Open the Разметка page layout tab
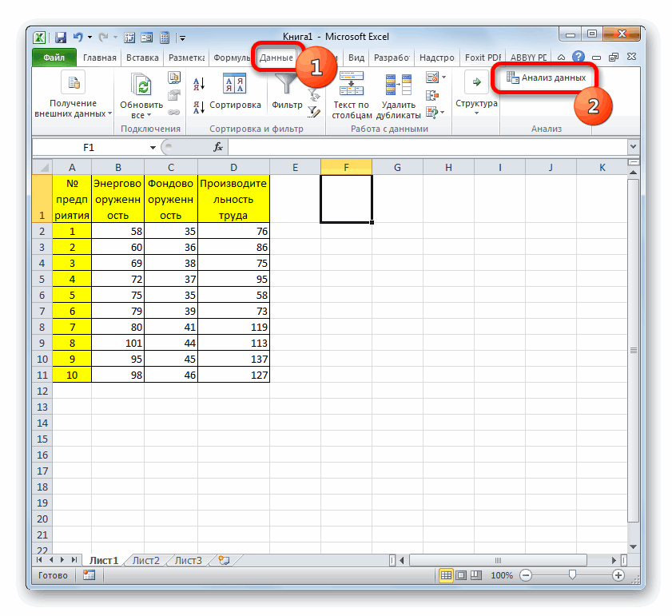 (x=186, y=58)
